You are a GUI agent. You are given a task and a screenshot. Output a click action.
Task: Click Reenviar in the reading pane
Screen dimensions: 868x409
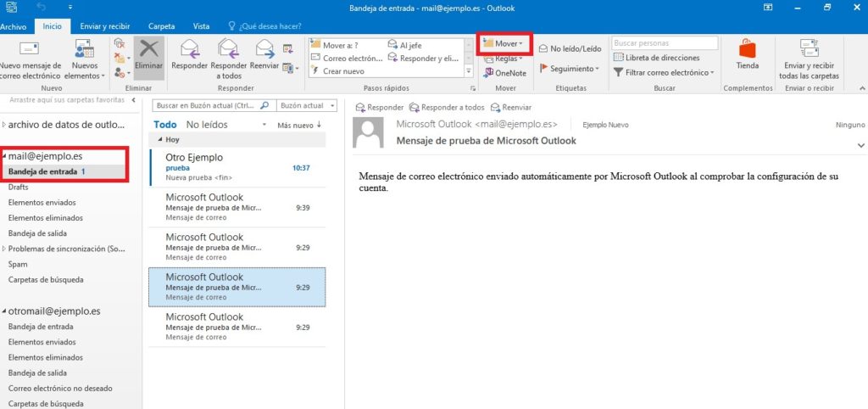pyautogui.click(x=511, y=108)
